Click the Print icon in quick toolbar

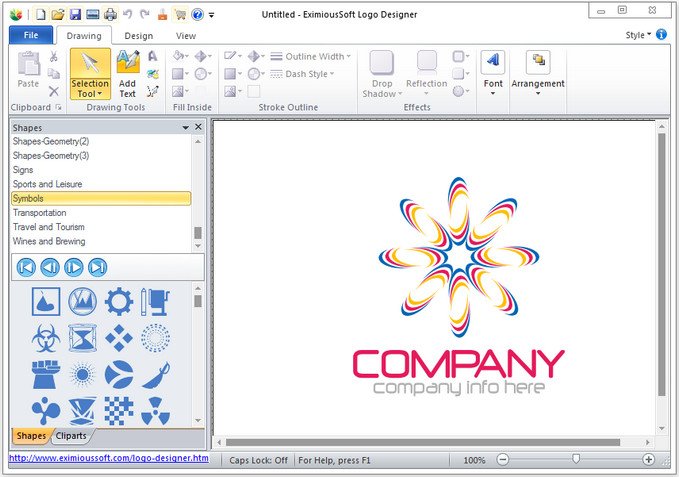coord(110,15)
